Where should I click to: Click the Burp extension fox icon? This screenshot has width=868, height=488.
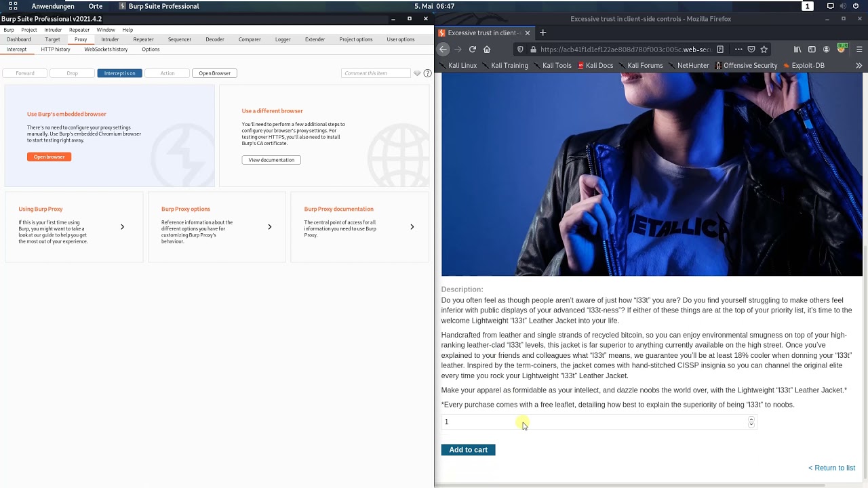pyautogui.click(x=842, y=49)
